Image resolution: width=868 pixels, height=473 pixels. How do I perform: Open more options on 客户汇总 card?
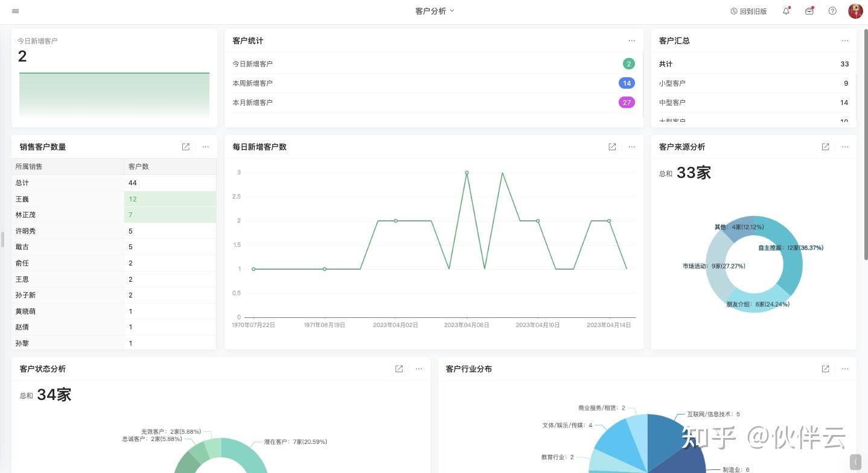click(844, 41)
